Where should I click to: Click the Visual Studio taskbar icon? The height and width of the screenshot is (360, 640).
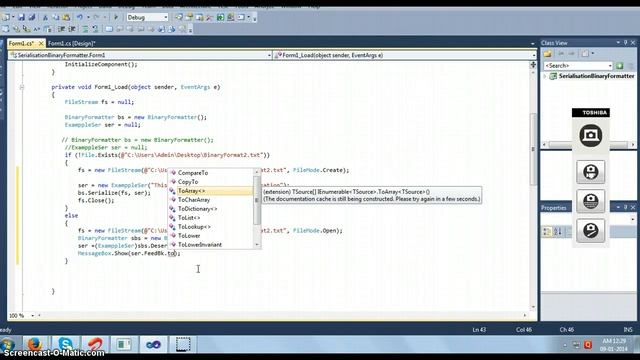pyautogui.click(x=153, y=345)
